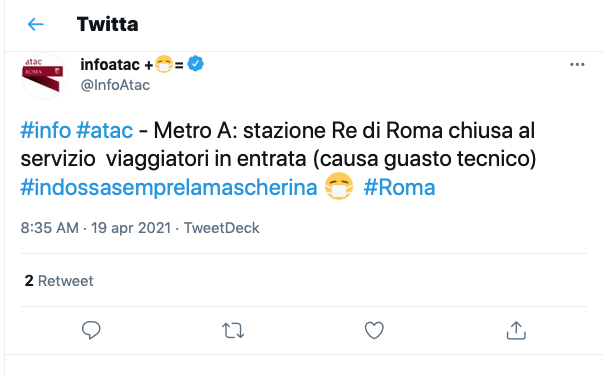Click the atac Roma profile picture
The height and width of the screenshot is (376, 603).
click(x=45, y=76)
